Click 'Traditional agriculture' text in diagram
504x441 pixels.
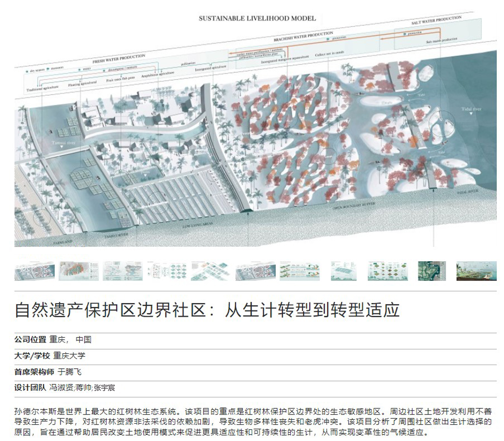tap(43, 88)
